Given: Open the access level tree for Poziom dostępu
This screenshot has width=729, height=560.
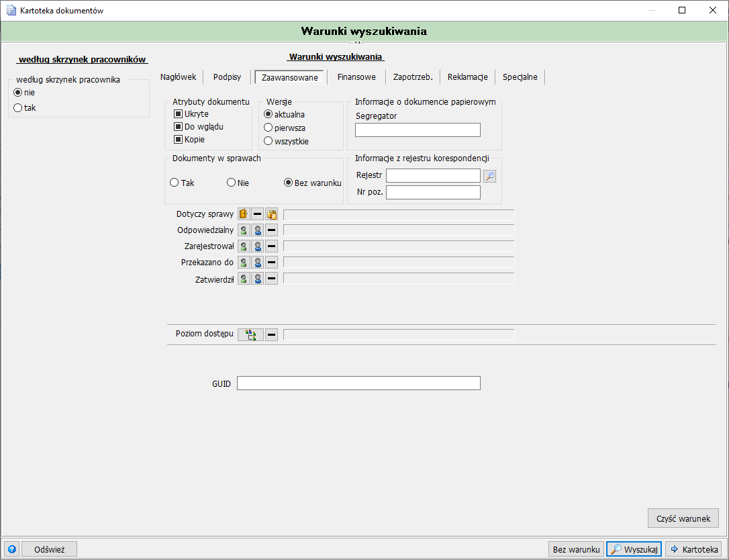Looking at the screenshot, I should point(250,334).
